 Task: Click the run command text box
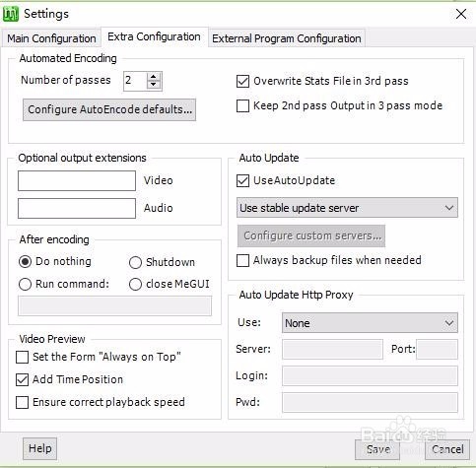click(114, 305)
